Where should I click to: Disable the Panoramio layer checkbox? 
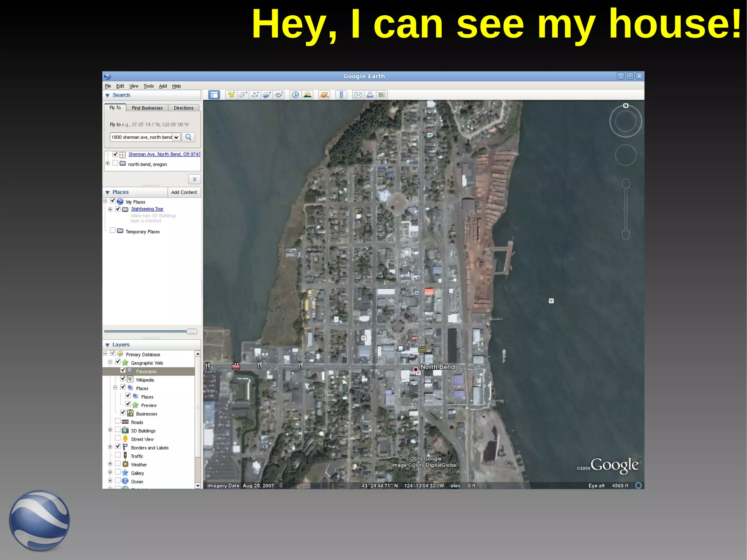pyautogui.click(x=123, y=370)
